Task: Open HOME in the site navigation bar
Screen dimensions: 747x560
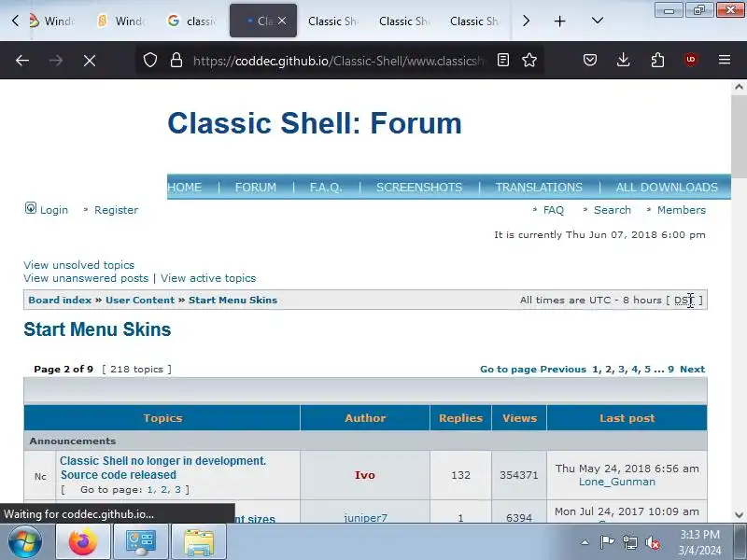Action: [184, 188]
